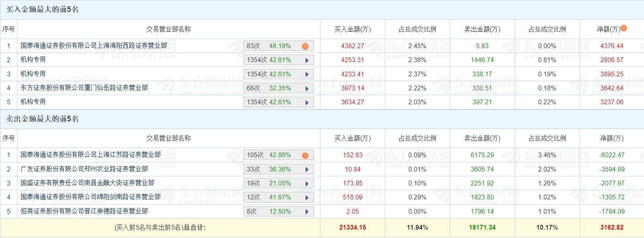Click blue arrow icon in 国泰海通绵阳剑南路 row
644x238 pixels.
coord(307,197)
